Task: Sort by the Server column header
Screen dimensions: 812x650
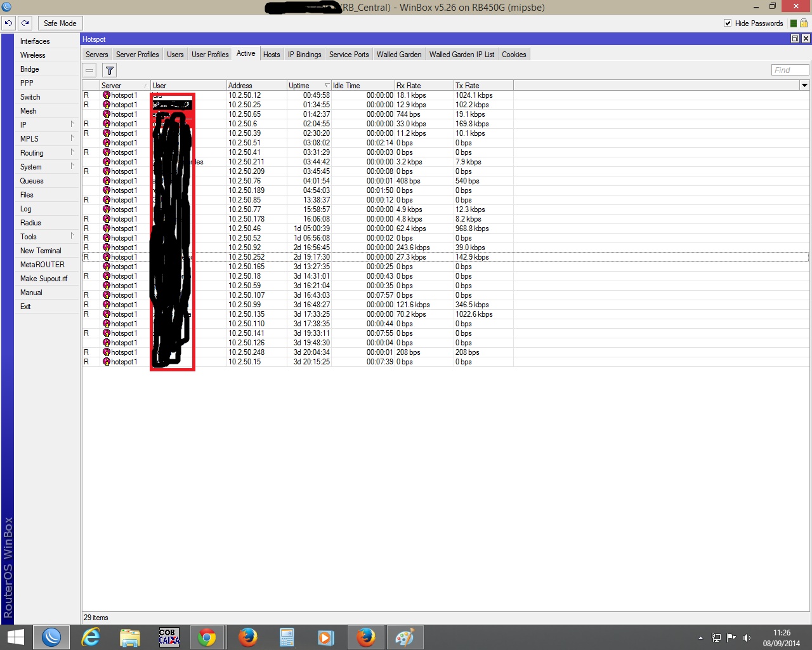Action: click(125, 86)
